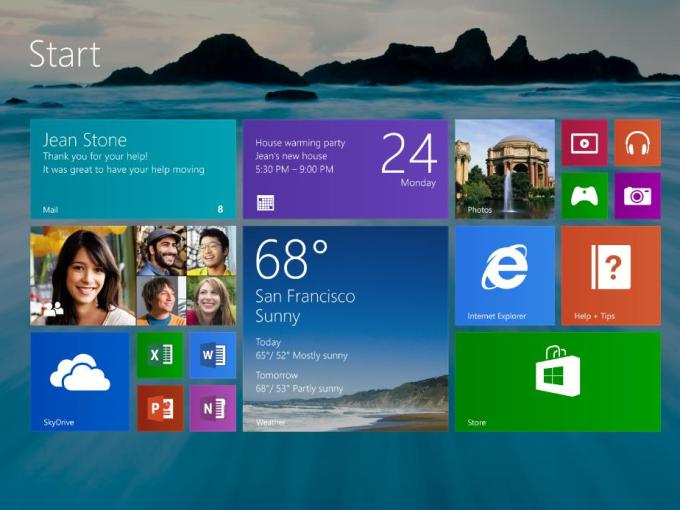Open the Xbox Games controller tile
The height and width of the screenshot is (510, 680).
[585, 196]
